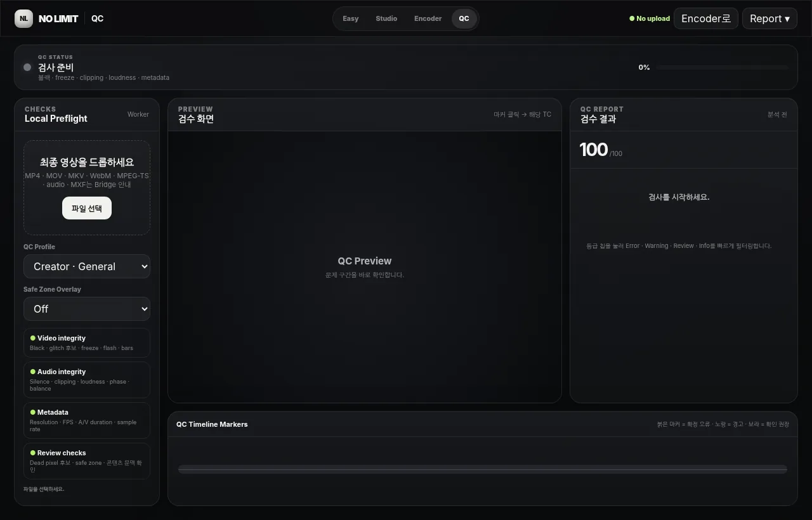Click the 100 score value
The height and width of the screenshot is (520, 812).
pos(593,150)
